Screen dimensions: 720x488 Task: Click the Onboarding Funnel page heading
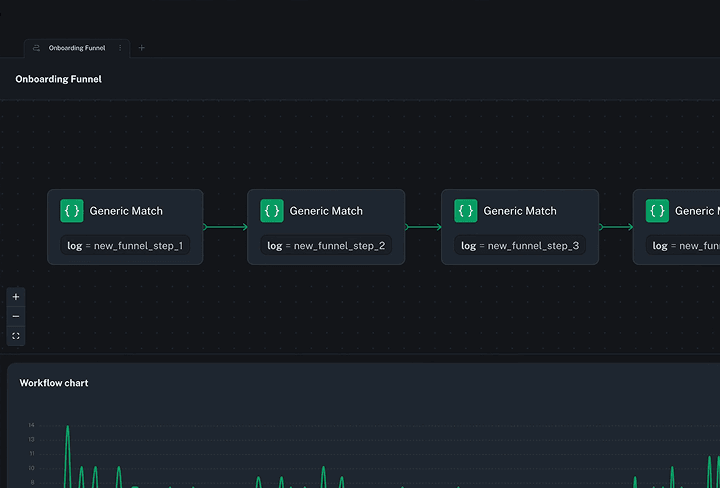[58, 79]
